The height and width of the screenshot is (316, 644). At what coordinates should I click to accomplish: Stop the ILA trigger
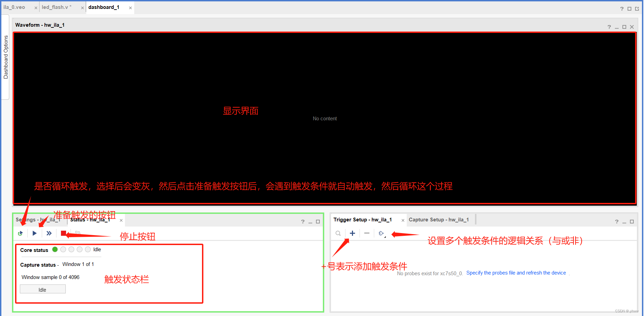click(63, 233)
